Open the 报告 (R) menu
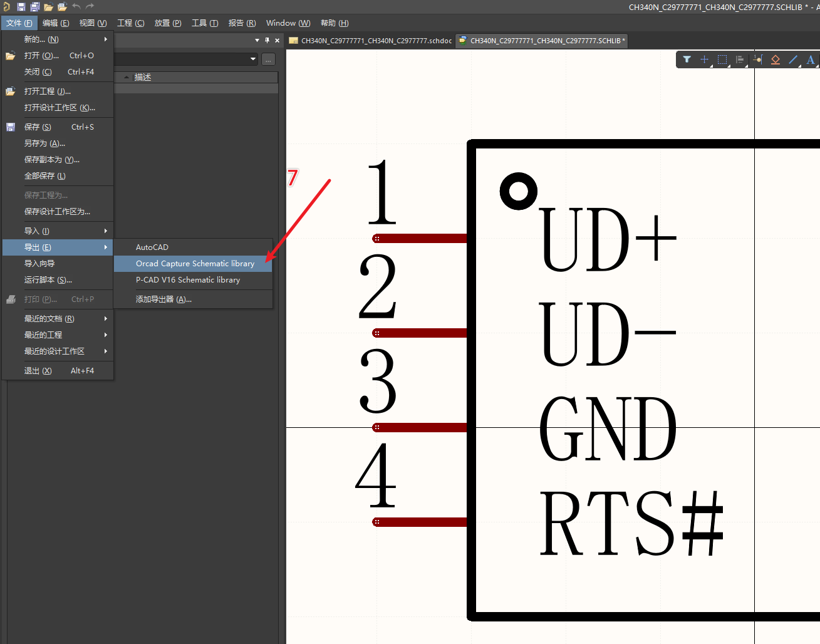This screenshot has width=820, height=644. 242,23
